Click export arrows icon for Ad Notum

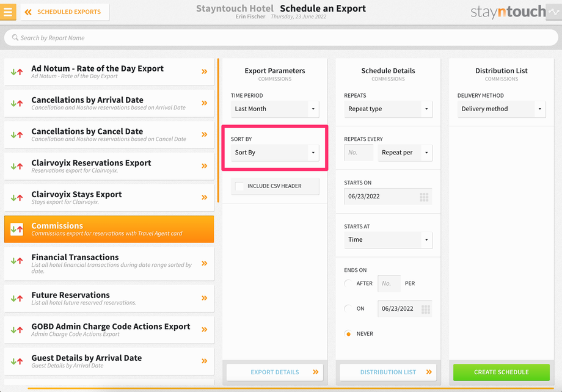coord(16,71)
